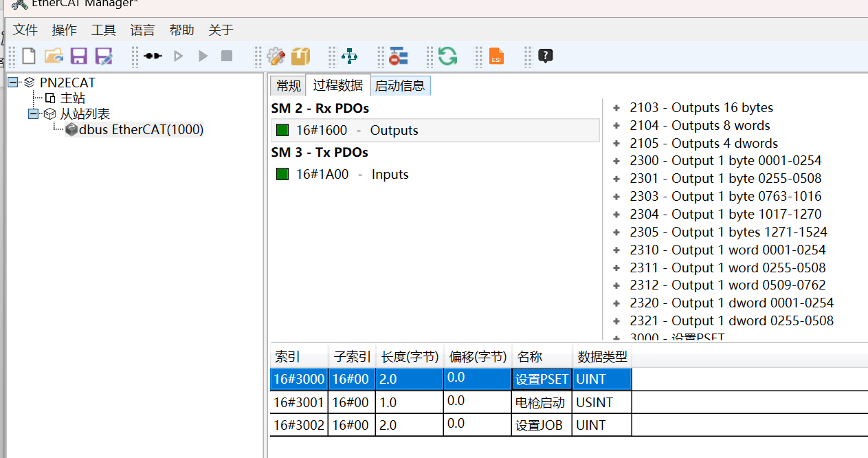
Task: Click the 名称 column header
Action: click(542, 357)
